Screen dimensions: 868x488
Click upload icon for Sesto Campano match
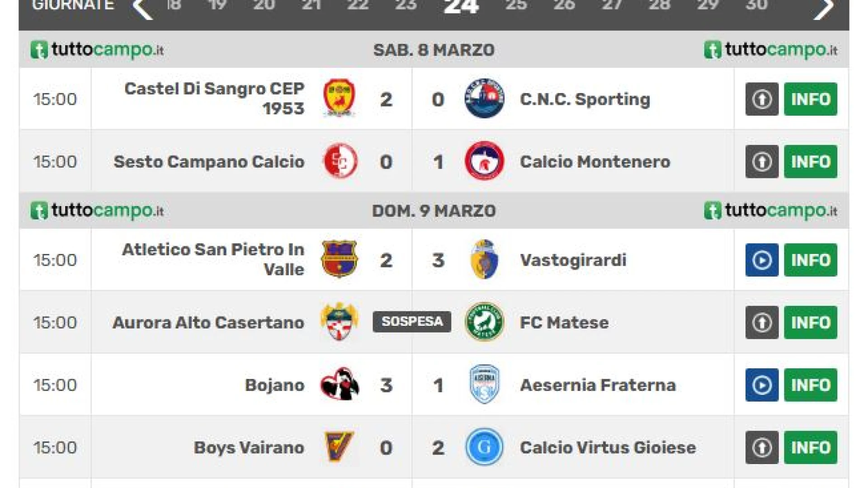click(762, 161)
